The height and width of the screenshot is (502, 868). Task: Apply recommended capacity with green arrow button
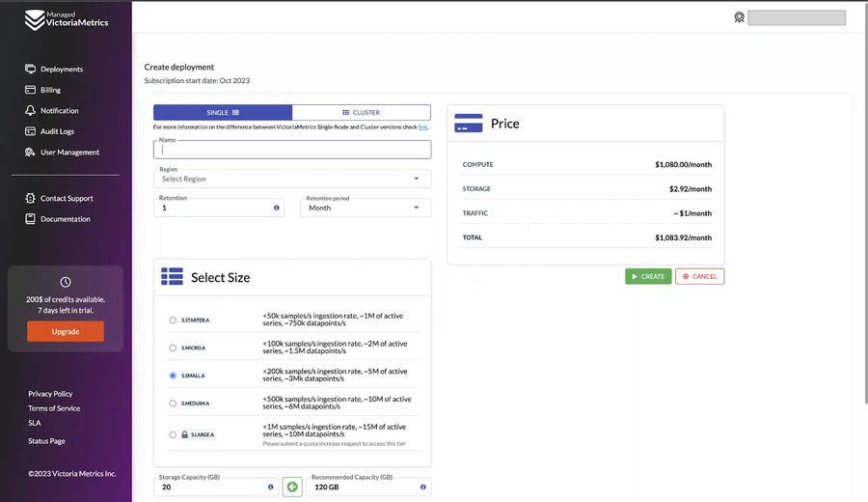pos(292,488)
